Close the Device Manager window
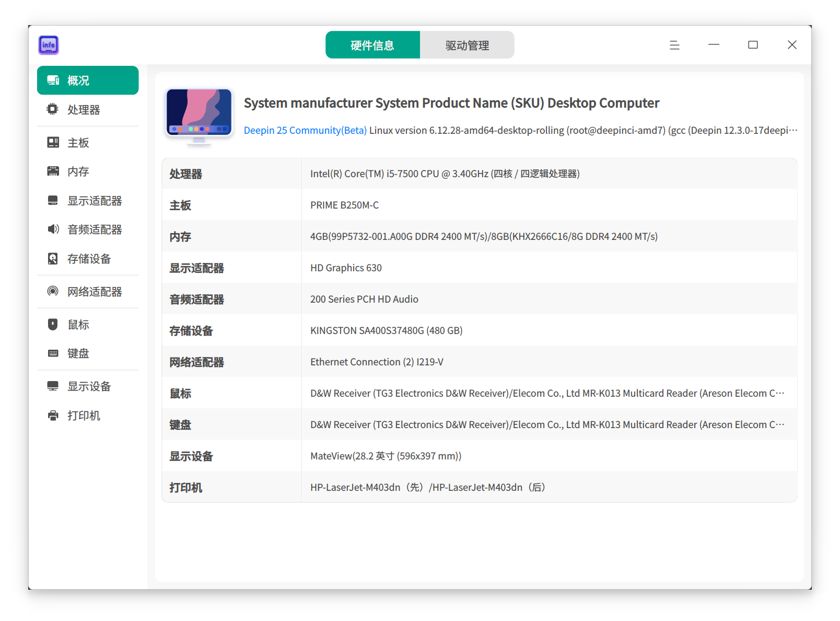The image size is (840, 621). pyautogui.click(x=792, y=45)
